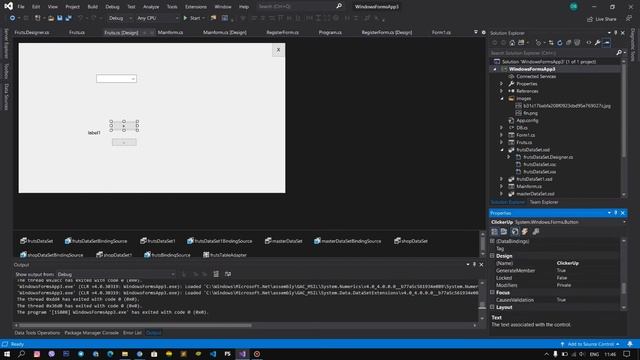The width and height of the screenshot is (640, 360).
Task: Switch to the Package Manager Console tab
Action: (x=91, y=333)
